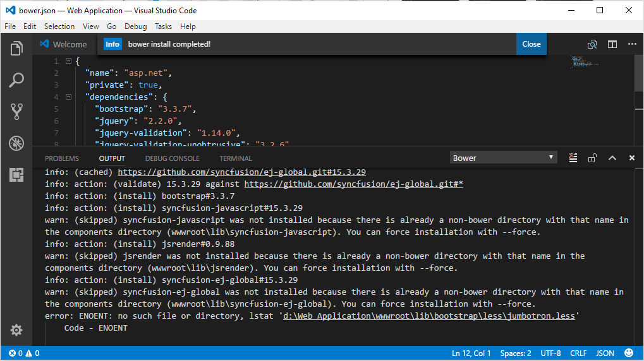This screenshot has width=644, height=361.
Task: Toggle the output scroll lock
Action: tap(592, 158)
